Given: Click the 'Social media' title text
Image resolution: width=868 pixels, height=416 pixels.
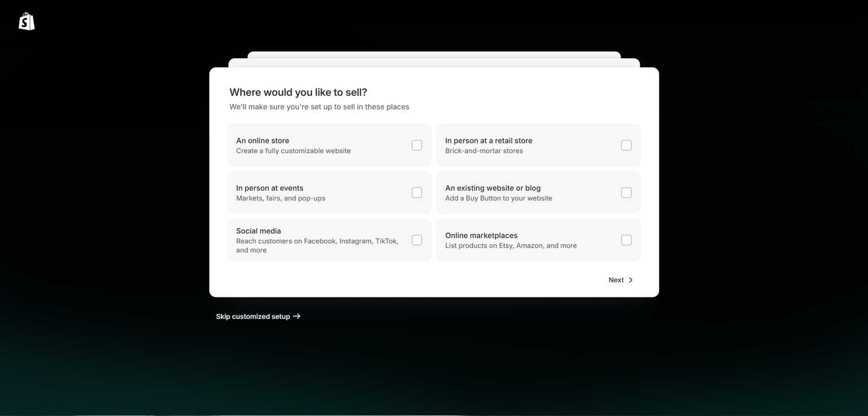Looking at the screenshot, I should pyautogui.click(x=258, y=231).
